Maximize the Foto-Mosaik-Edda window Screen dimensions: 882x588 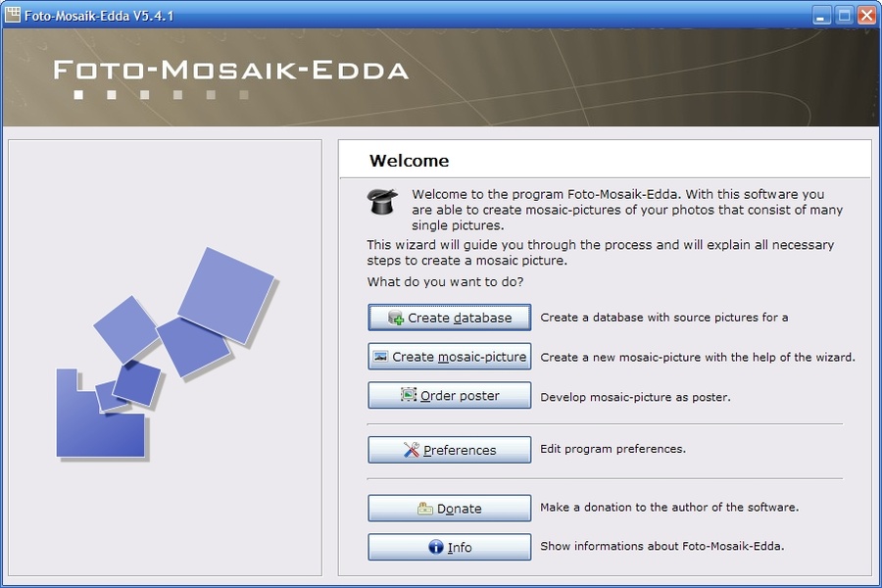tap(845, 16)
